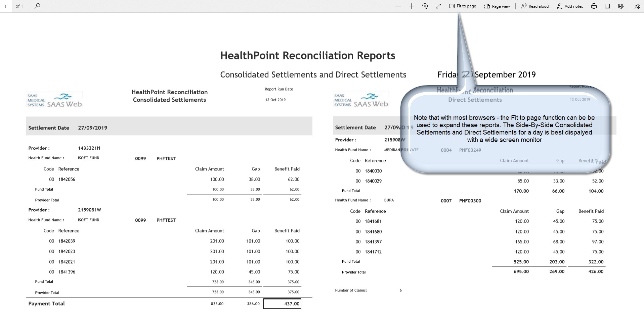Click provider number 1433321H
The width and height of the screenshot is (644, 315).
89,148
